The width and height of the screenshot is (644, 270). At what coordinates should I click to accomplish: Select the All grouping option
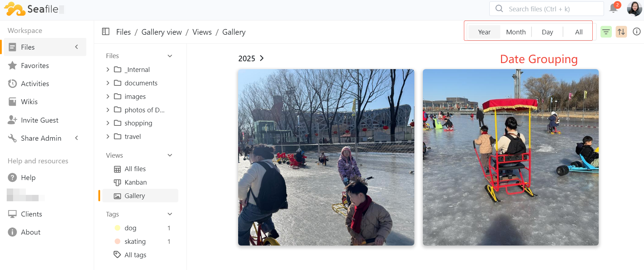pos(579,32)
